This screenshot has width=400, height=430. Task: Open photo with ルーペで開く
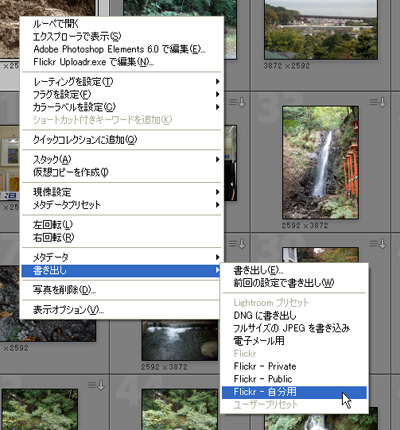(122, 24)
